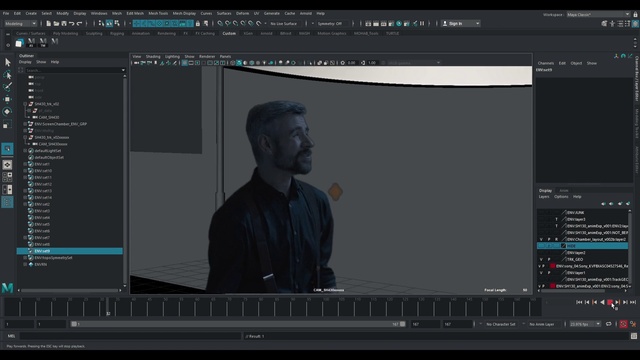The height and width of the screenshot is (360, 640).
Task: Open the viewport Shading menu
Action: pos(153,56)
